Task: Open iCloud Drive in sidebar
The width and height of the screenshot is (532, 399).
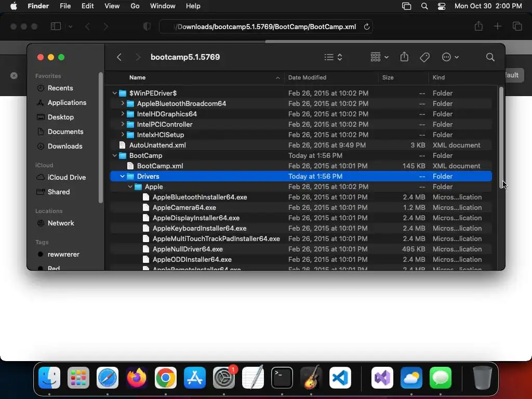Action: (x=66, y=178)
